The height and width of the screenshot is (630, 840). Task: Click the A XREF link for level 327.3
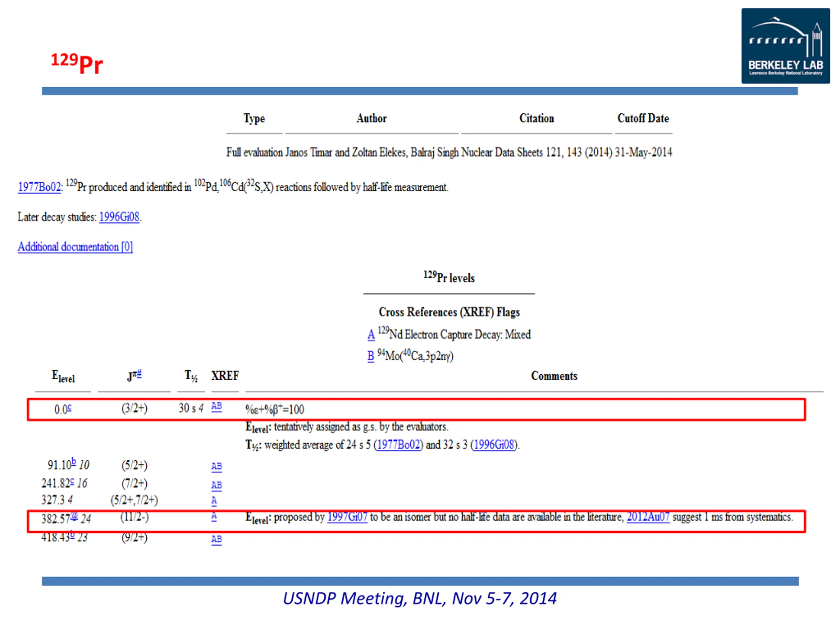click(x=214, y=501)
